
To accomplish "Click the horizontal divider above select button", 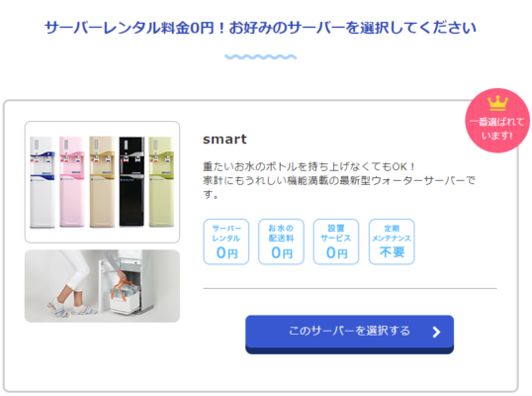I will pyautogui.click(x=350, y=288).
